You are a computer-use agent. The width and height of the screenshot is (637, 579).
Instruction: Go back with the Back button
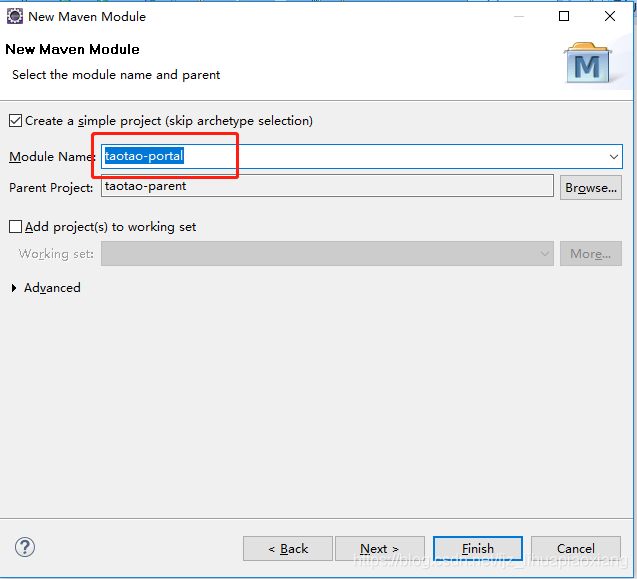(x=288, y=549)
